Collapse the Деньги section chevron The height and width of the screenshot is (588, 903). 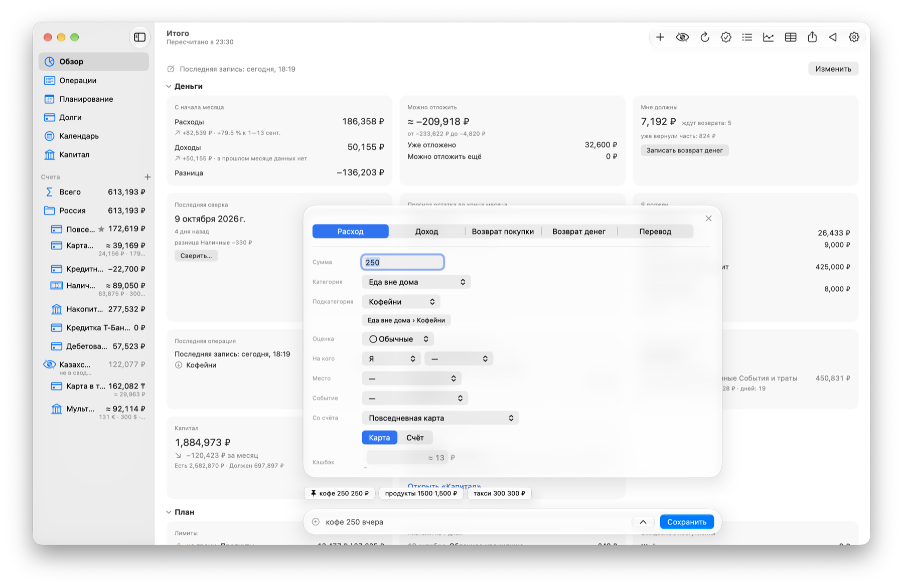coord(169,86)
